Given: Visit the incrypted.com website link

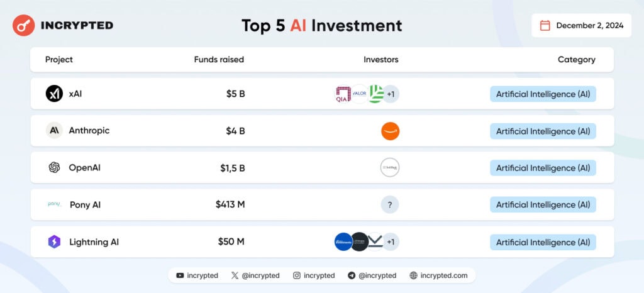Looking at the screenshot, I should tap(438, 275).
